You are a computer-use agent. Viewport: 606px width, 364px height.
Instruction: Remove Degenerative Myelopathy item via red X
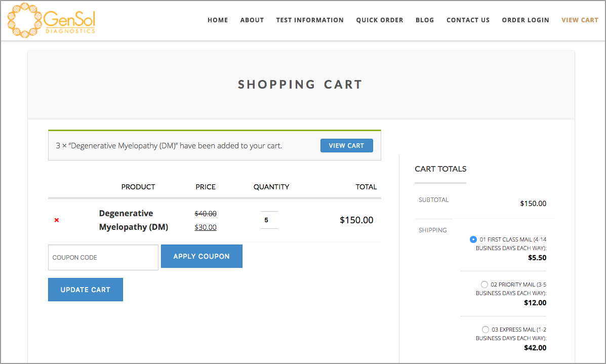(x=56, y=220)
